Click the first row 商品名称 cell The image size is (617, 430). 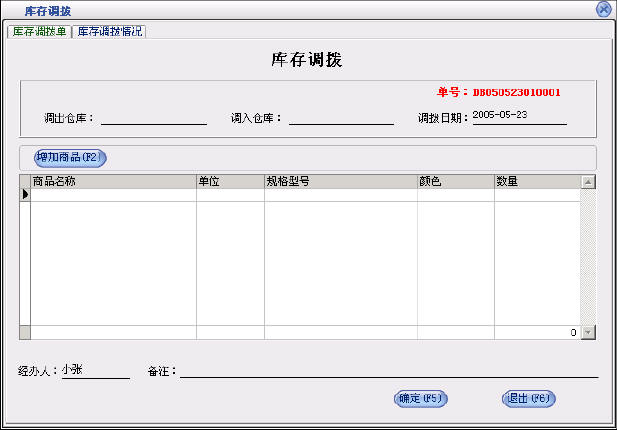click(x=113, y=195)
